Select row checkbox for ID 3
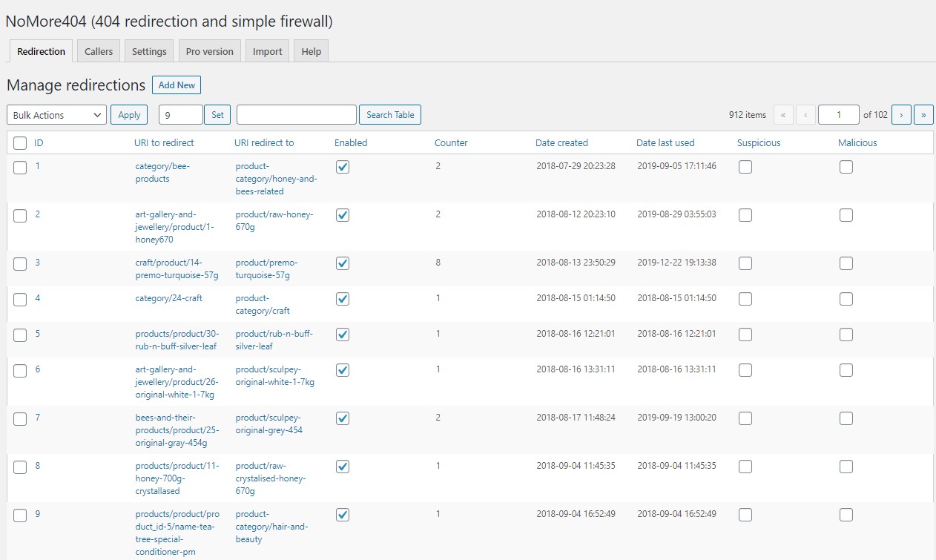Image resolution: width=936 pixels, height=560 pixels. (20, 264)
